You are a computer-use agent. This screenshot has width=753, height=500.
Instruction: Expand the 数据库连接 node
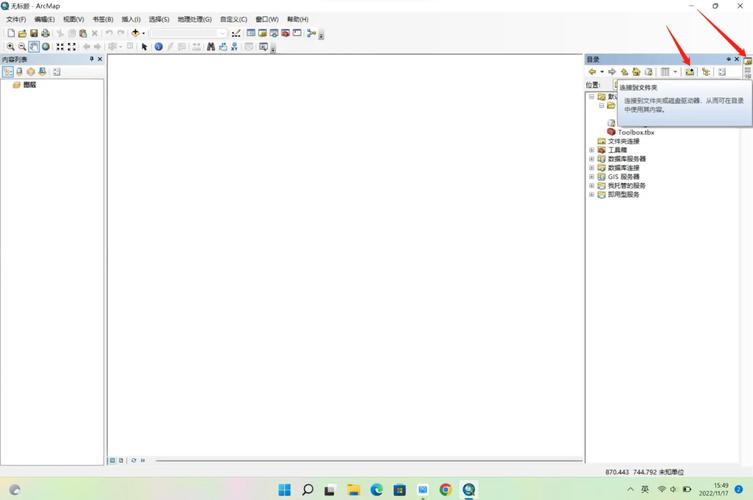tap(592, 168)
